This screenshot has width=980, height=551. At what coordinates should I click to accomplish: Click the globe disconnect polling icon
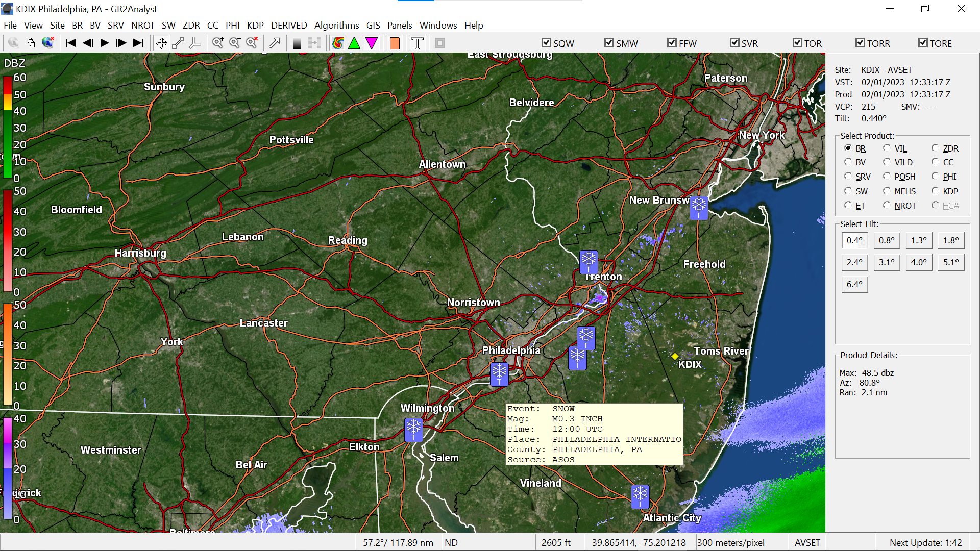point(48,43)
